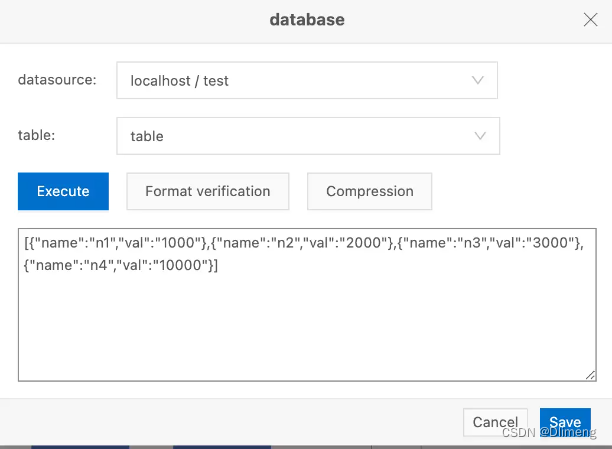Image resolution: width=612 pixels, height=449 pixels.
Task: Expand the table dropdown chevron arrow
Action: click(480, 135)
